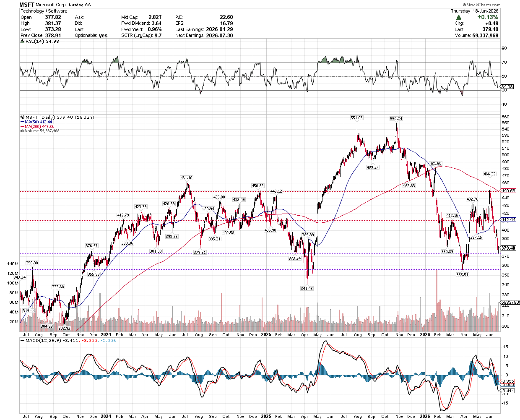Click the 302.93 low label
520x420 pixels.
pos(64,329)
